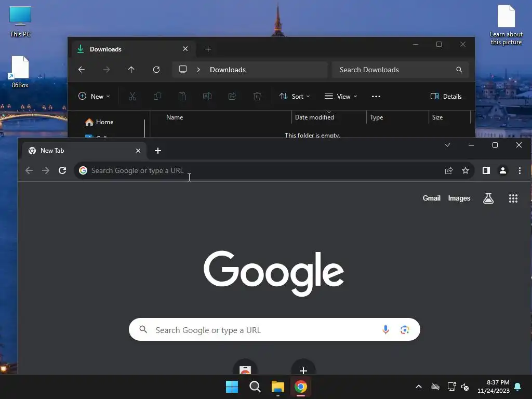The width and height of the screenshot is (532, 399).
Task: Sort by the Date modified column header
Action: pos(314,117)
